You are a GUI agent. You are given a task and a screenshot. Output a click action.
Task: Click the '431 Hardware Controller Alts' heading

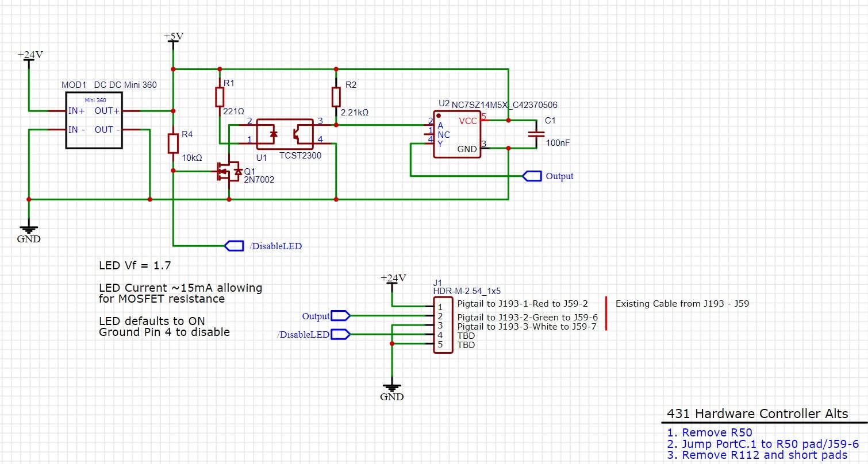(x=757, y=414)
